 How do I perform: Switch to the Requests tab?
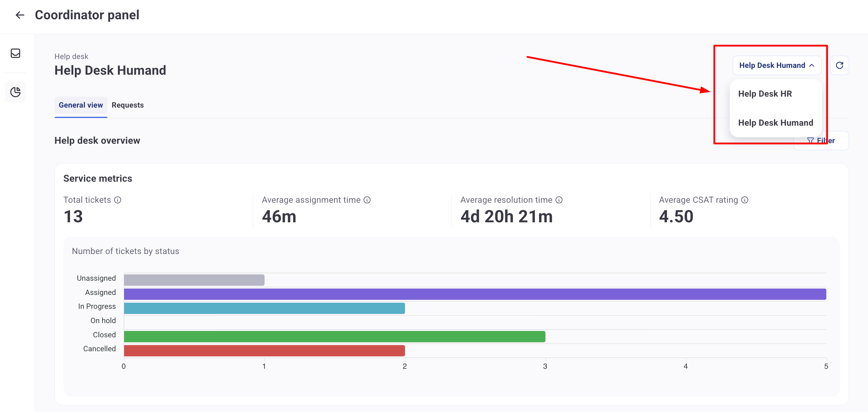pyautogui.click(x=127, y=105)
